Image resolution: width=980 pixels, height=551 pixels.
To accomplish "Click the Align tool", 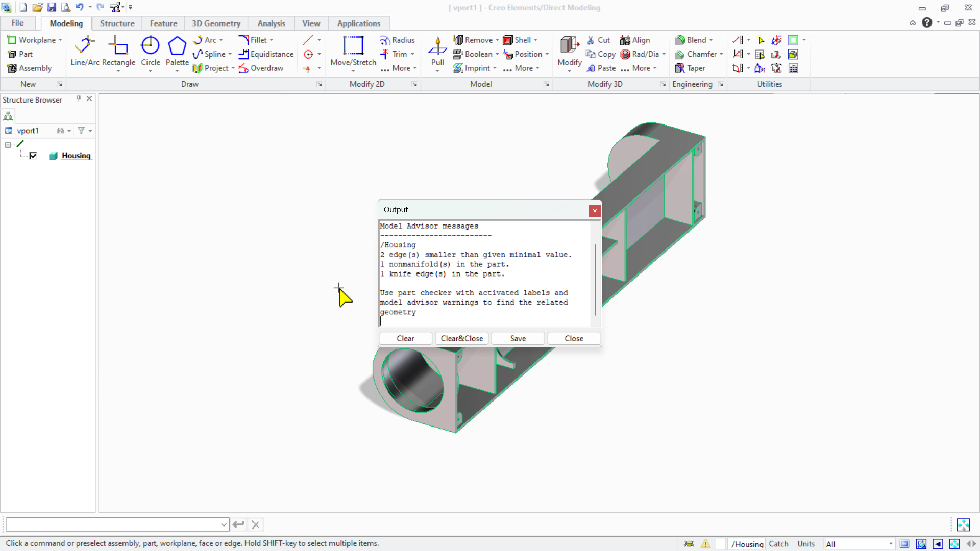I will click(x=635, y=40).
